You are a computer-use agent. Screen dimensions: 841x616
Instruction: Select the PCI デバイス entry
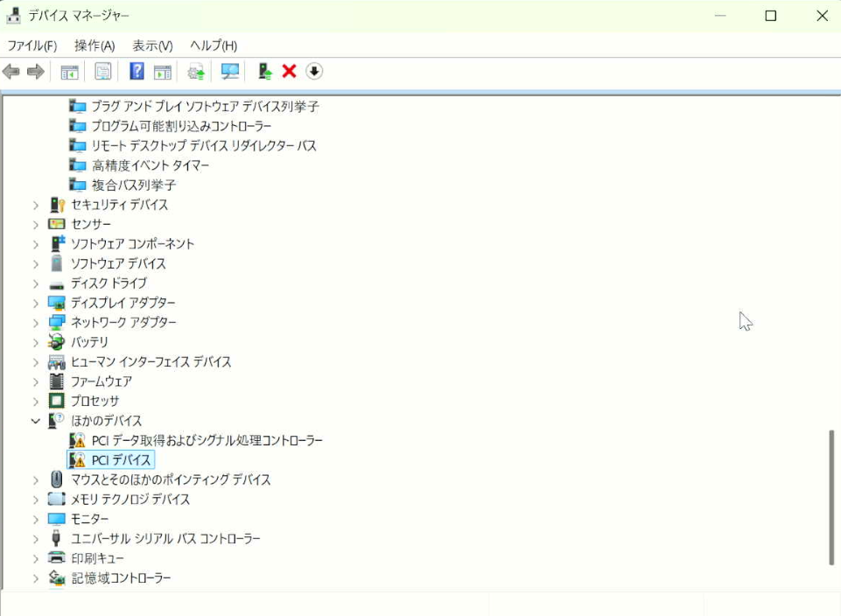pyautogui.click(x=122, y=460)
